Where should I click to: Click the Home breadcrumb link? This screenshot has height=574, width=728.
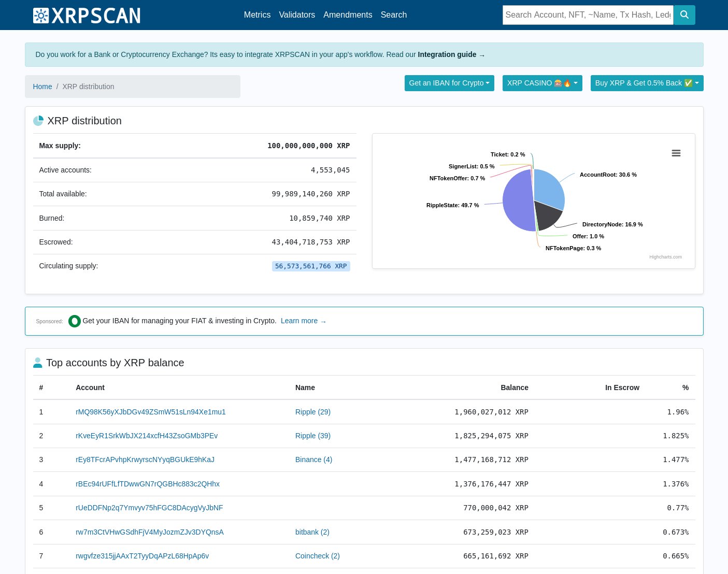pyautogui.click(x=42, y=87)
